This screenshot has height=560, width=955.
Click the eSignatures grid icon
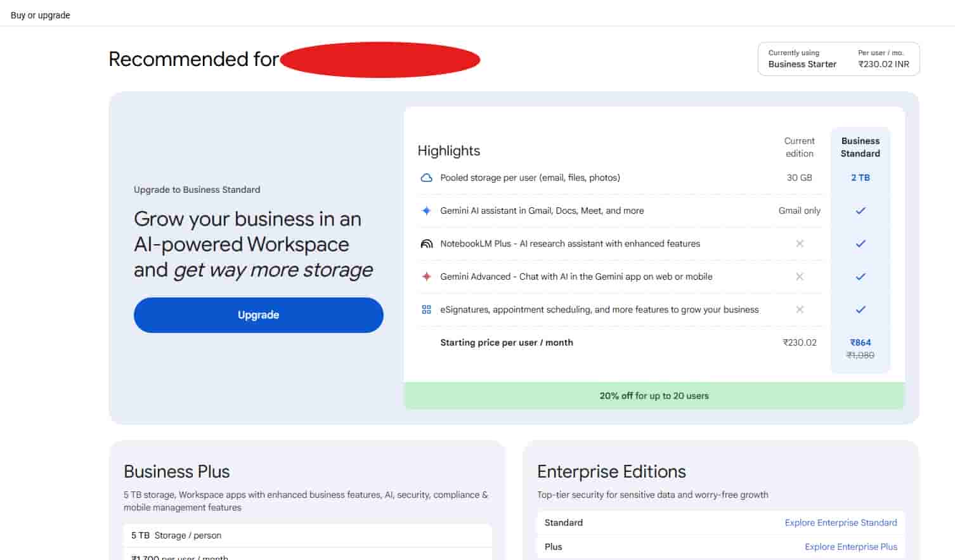[x=426, y=309]
